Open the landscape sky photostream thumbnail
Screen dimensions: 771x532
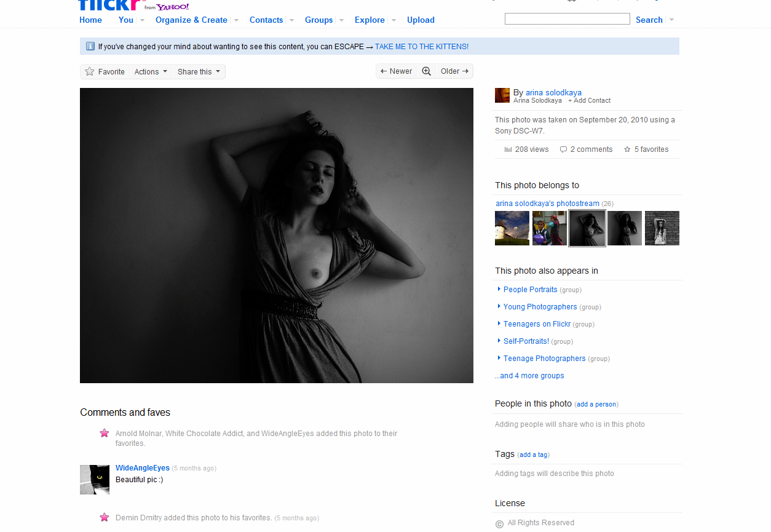point(512,228)
